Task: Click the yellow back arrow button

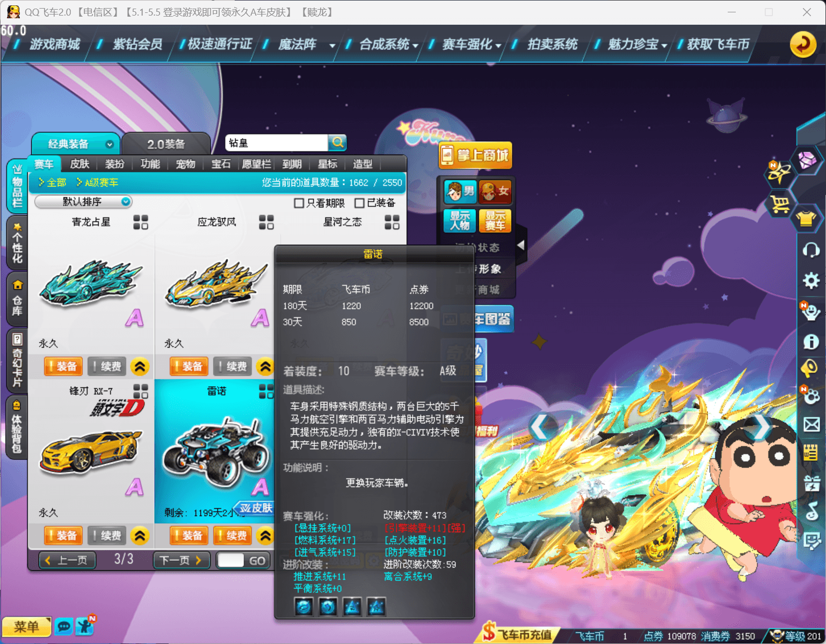Action: (x=803, y=44)
